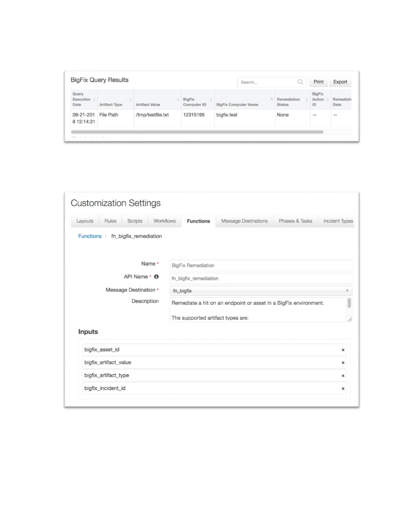Switch to the Rules tab
This screenshot has height=532, width=411.
(110, 221)
